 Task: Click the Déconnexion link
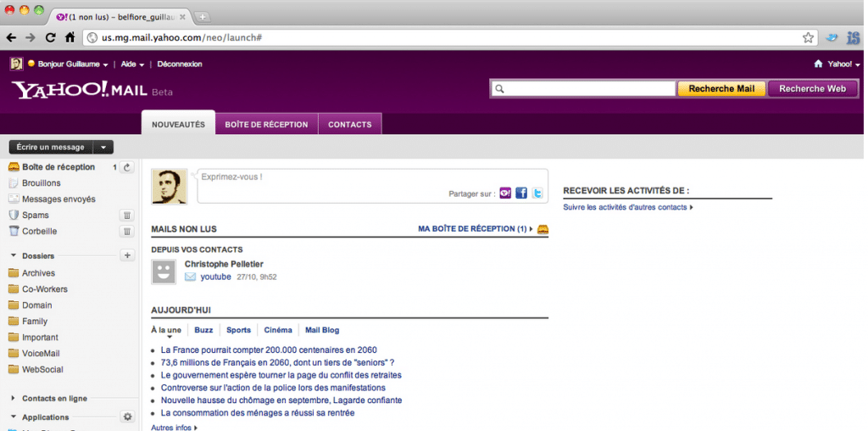tap(180, 64)
